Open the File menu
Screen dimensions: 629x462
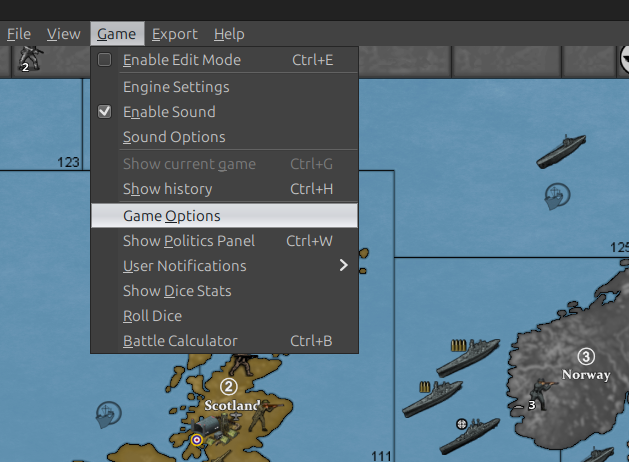pyautogui.click(x=19, y=34)
